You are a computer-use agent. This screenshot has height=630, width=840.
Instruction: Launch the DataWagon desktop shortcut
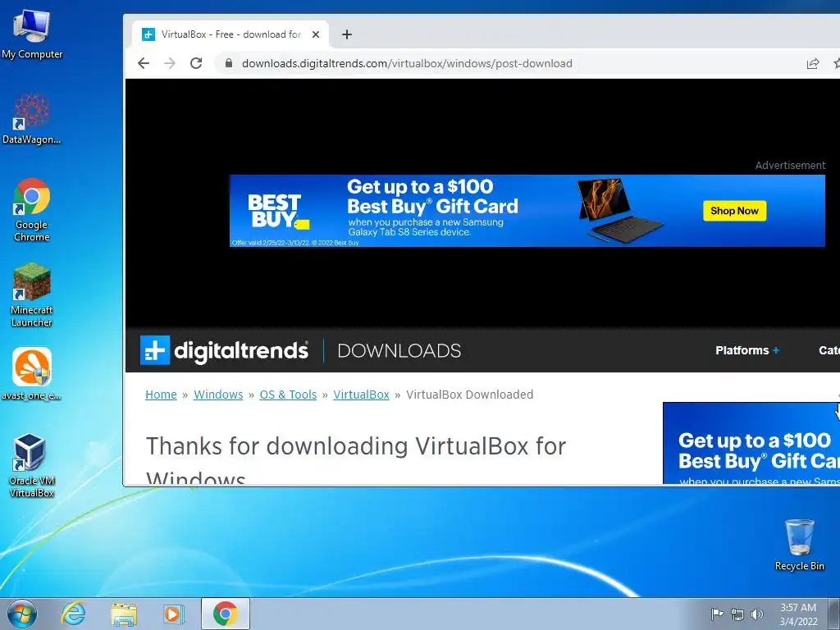click(32, 119)
